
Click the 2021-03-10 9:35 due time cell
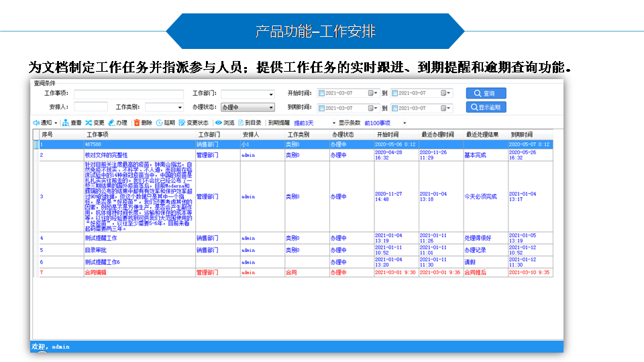[529, 273]
